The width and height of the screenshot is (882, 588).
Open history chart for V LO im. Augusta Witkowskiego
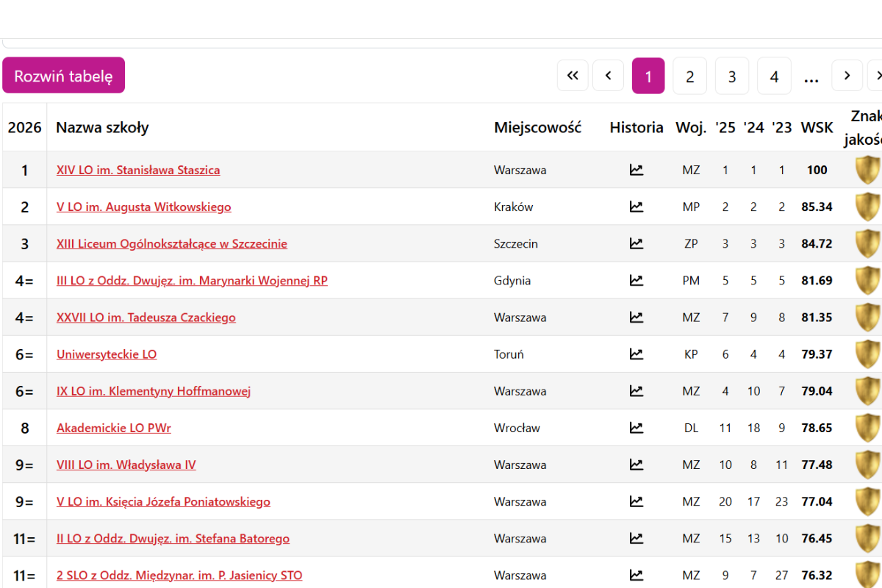[637, 207]
